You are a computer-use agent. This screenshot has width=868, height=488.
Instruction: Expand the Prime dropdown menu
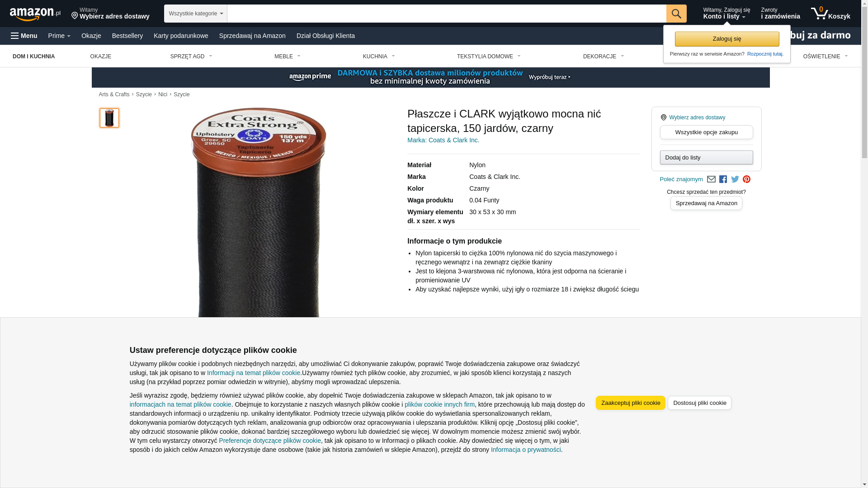point(59,36)
